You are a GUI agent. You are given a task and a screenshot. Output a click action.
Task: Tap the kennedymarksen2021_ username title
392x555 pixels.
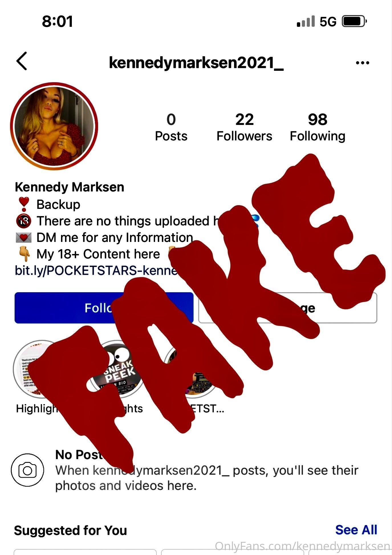coord(196,62)
